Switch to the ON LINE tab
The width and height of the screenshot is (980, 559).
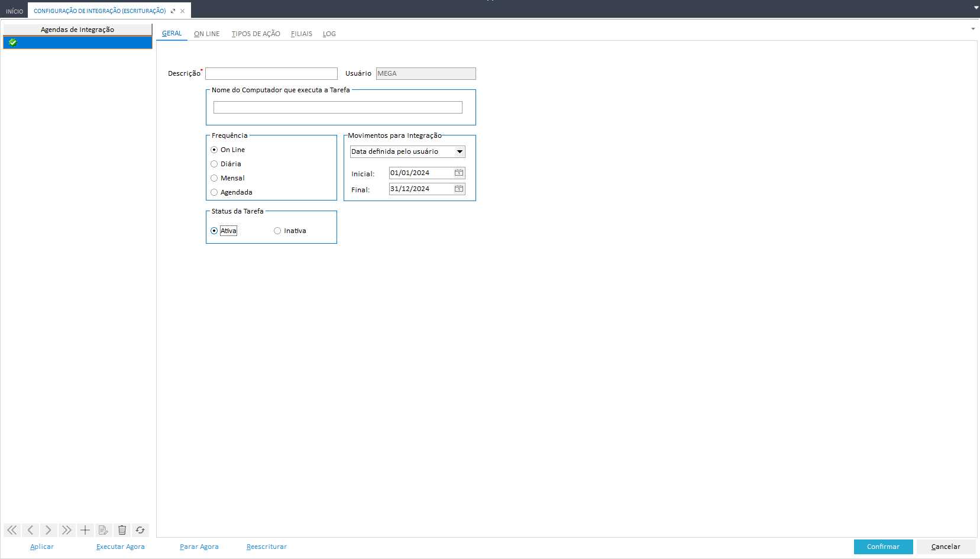pos(207,34)
